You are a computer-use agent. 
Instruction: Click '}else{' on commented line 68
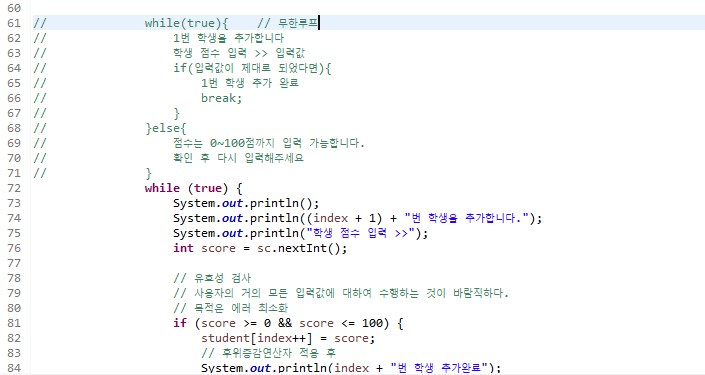(165, 128)
